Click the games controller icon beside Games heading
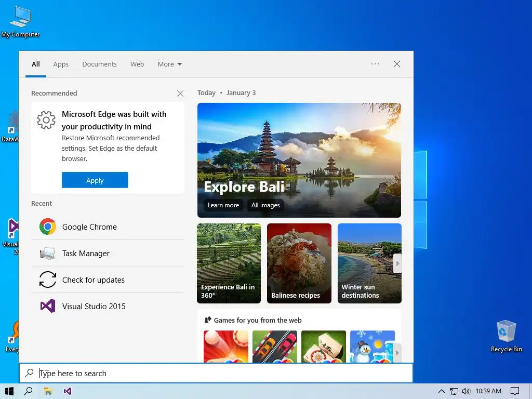 tap(208, 320)
